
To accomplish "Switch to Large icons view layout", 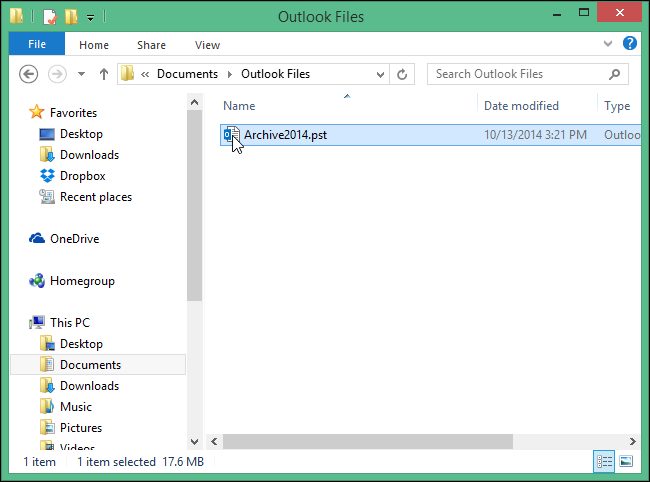I will pos(627,461).
